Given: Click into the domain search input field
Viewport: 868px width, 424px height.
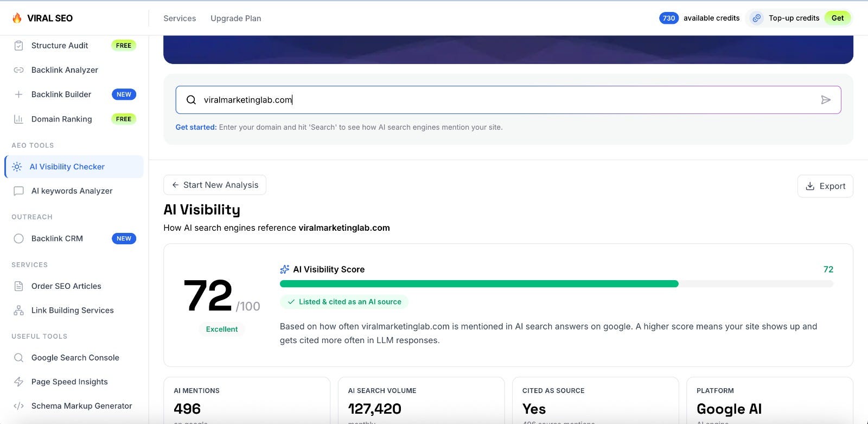Looking at the screenshot, I should click(x=508, y=100).
